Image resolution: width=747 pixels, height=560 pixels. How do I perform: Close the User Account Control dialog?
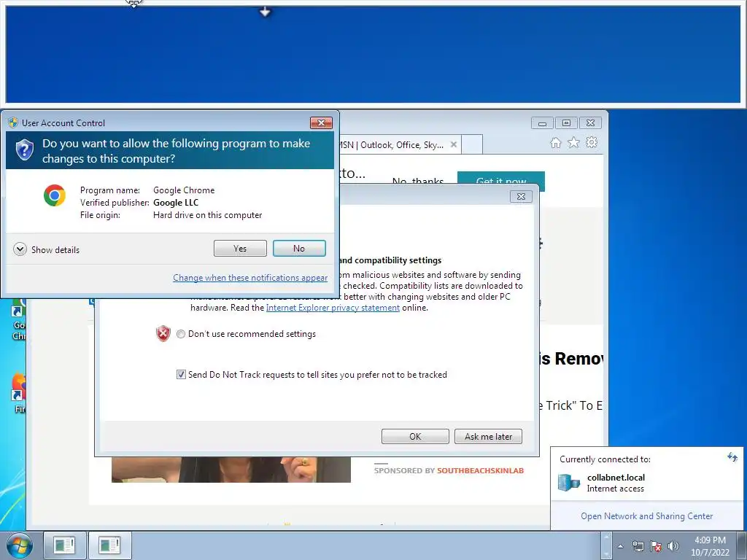[321, 122]
